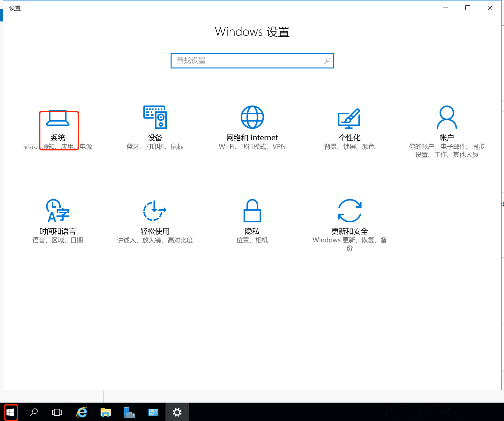Image resolution: width=504 pixels, height=421 pixels.
Task: Open Update & Security (更新和安全) icon
Action: [350, 211]
